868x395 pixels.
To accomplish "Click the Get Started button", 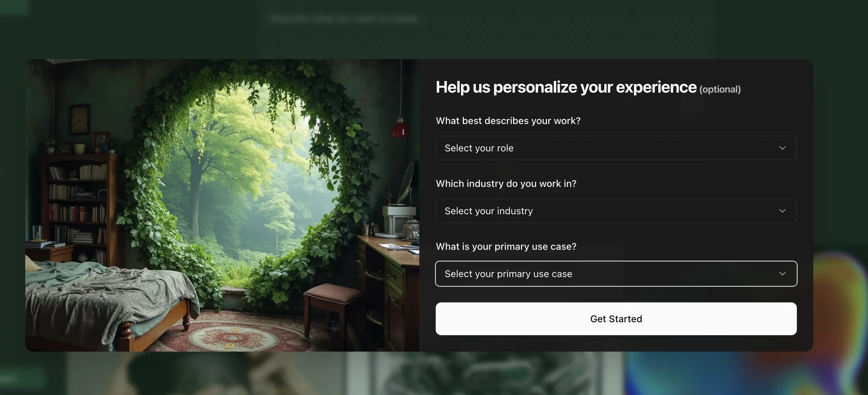I will click(x=616, y=319).
